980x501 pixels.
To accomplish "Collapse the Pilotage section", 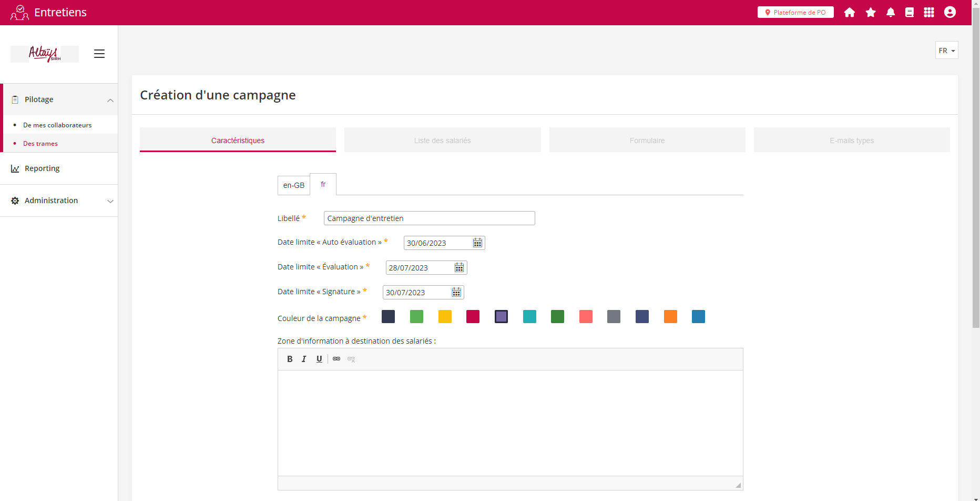I will pyautogui.click(x=110, y=100).
